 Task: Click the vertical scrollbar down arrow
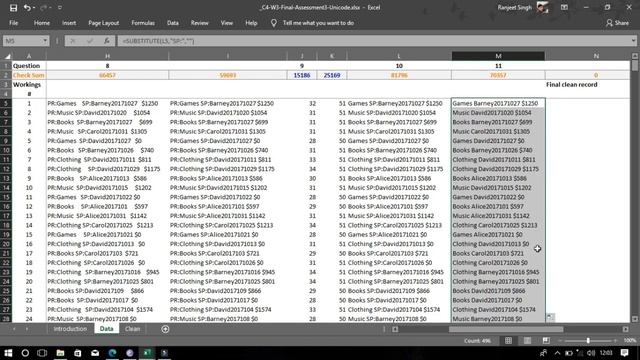tap(635, 319)
